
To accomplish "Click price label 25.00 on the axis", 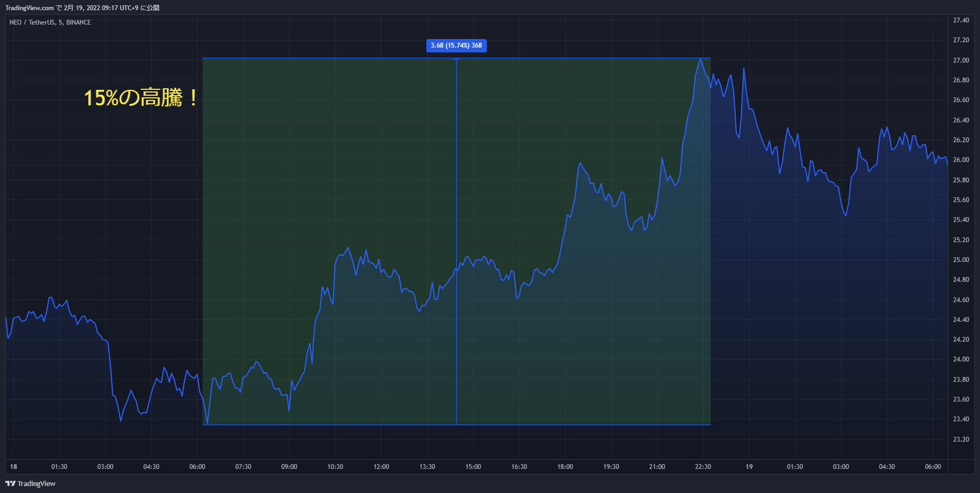I will (x=961, y=260).
